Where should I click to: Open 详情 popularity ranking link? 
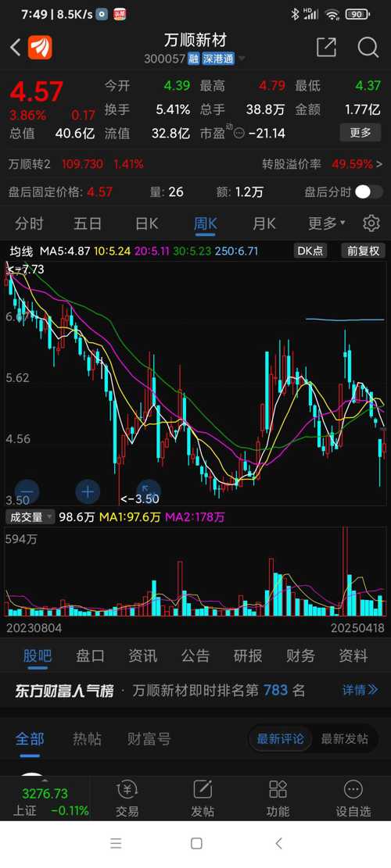tap(361, 691)
